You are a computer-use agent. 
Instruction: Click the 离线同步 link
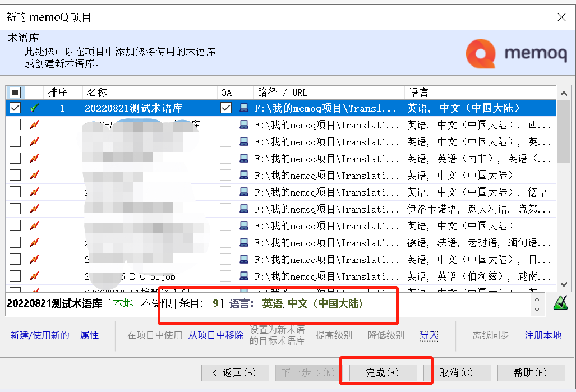pos(491,335)
